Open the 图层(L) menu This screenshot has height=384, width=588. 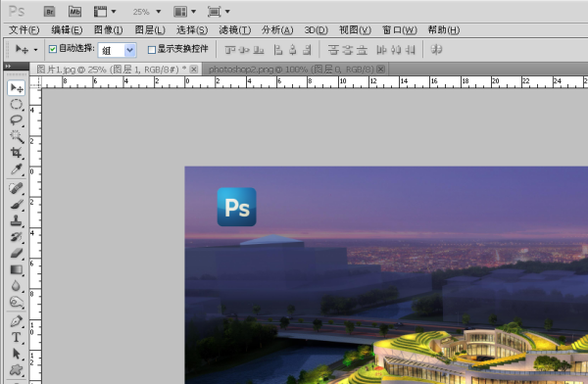pyautogui.click(x=150, y=30)
